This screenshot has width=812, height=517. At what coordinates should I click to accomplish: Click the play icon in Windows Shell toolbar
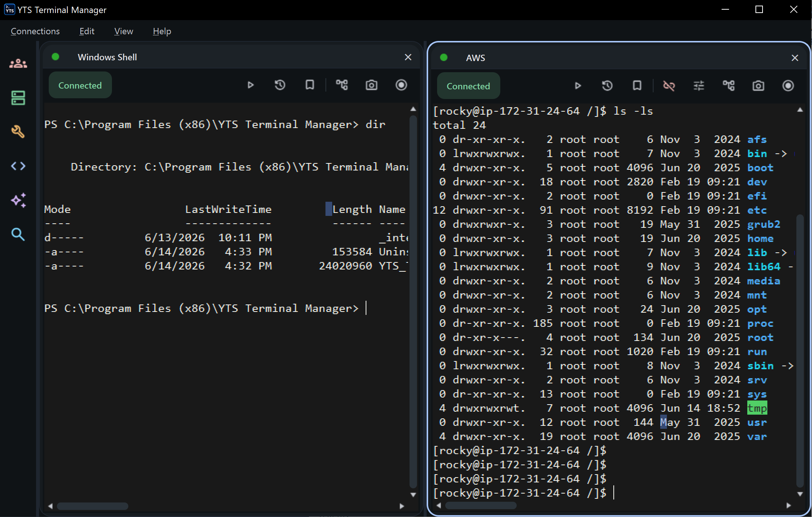[x=250, y=85]
